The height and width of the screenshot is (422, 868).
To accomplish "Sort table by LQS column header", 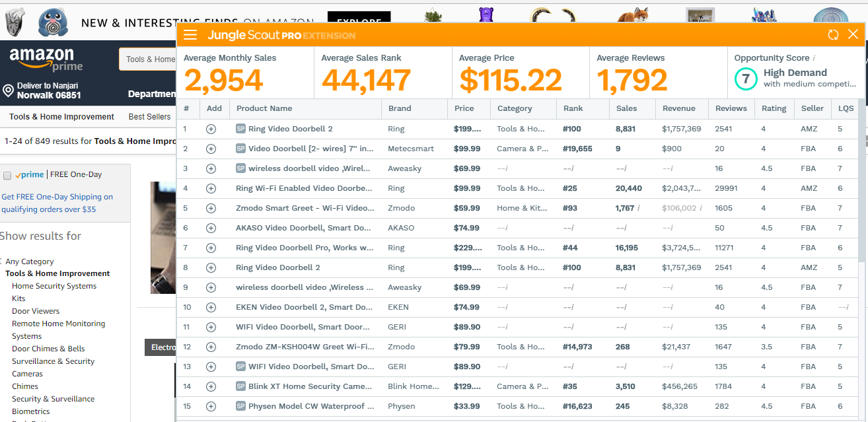I will 846,108.
